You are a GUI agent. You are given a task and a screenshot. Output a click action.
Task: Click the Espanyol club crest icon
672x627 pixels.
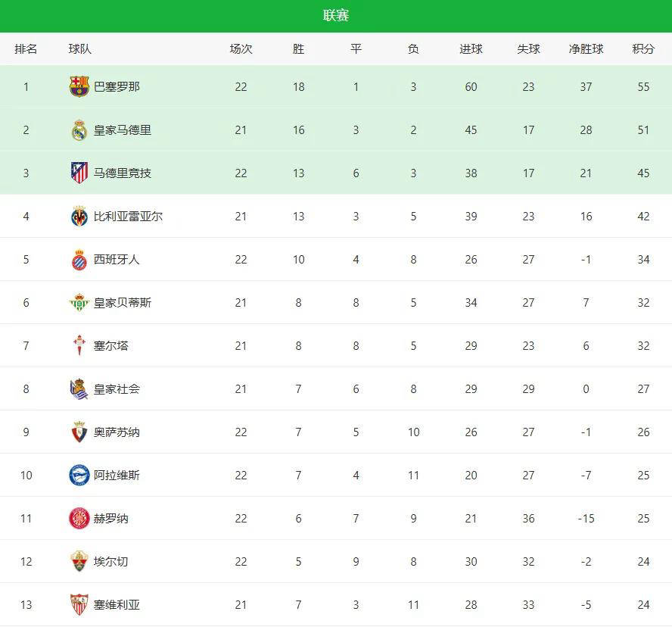[79, 260]
